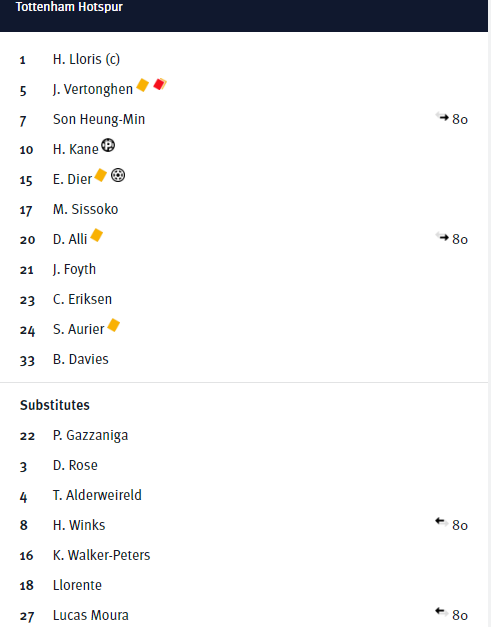Click the Substitutes section heading

[x=55, y=405]
